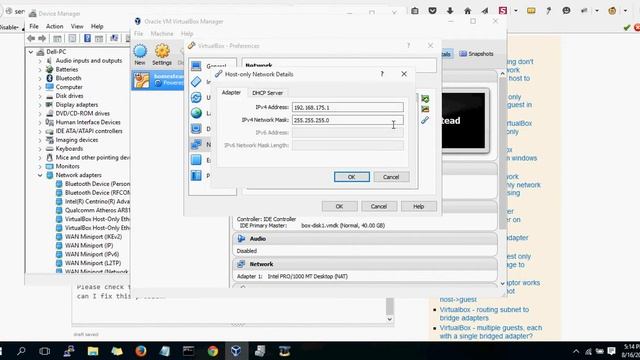Open Device Manager File menu
This screenshot has height=360, width=640.
click(34, 26)
